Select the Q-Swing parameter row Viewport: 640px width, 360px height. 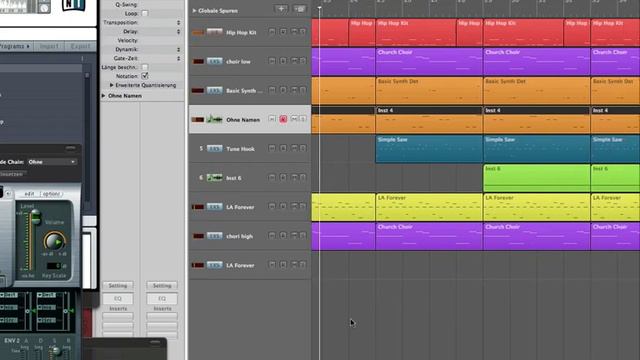[x=142, y=4]
